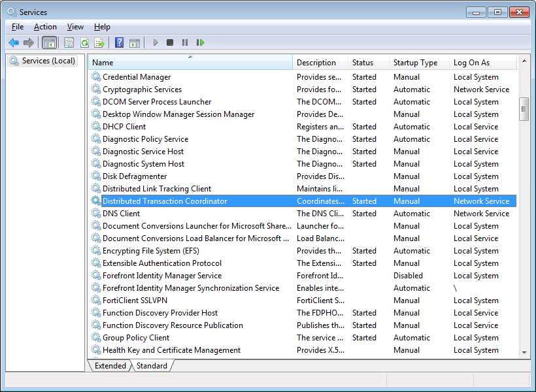
Task: Sort by the Name column header
Action: [x=190, y=63]
